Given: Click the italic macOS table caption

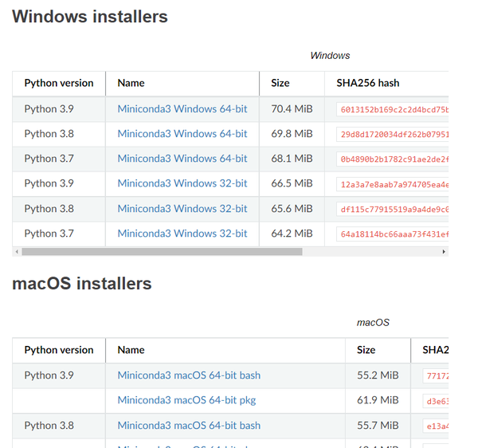Looking at the screenshot, I should coord(373,322).
